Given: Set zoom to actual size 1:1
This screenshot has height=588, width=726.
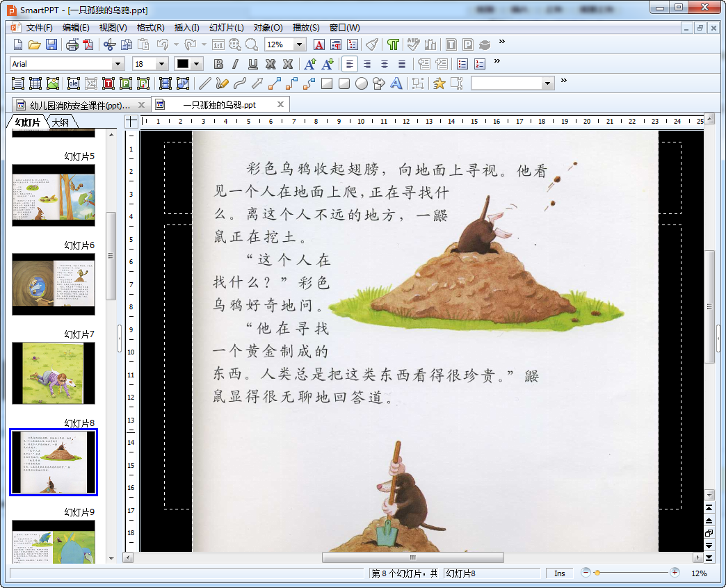Looking at the screenshot, I should [x=218, y=45].
